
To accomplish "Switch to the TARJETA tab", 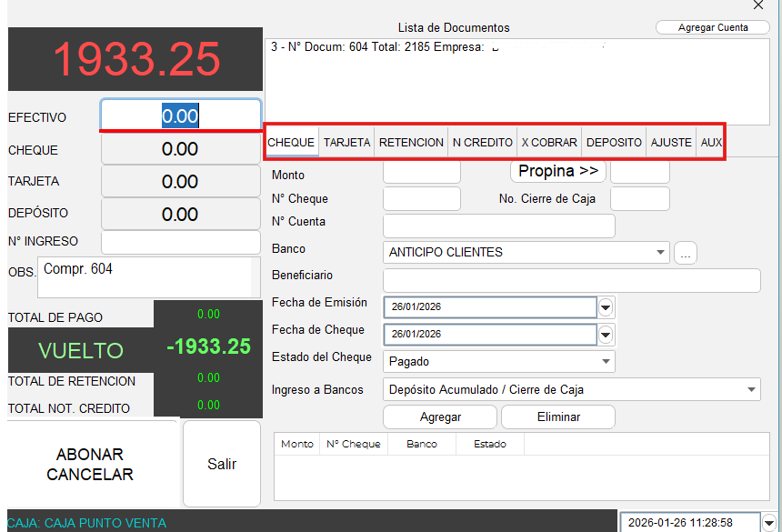I will (x=346, y=143).
